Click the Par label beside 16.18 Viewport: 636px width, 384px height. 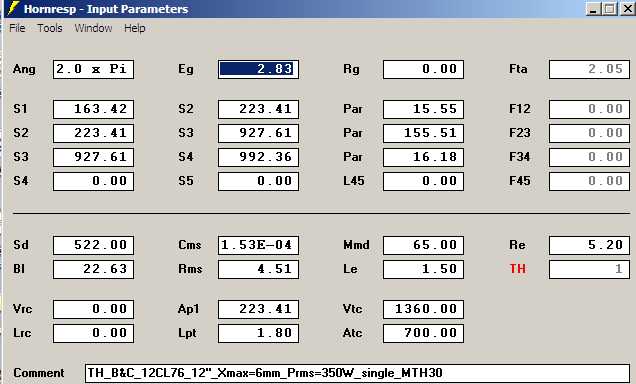coord(352,157)
